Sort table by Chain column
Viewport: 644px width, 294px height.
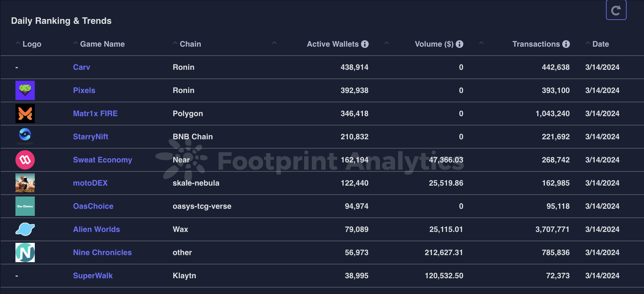tap(190, 44)
